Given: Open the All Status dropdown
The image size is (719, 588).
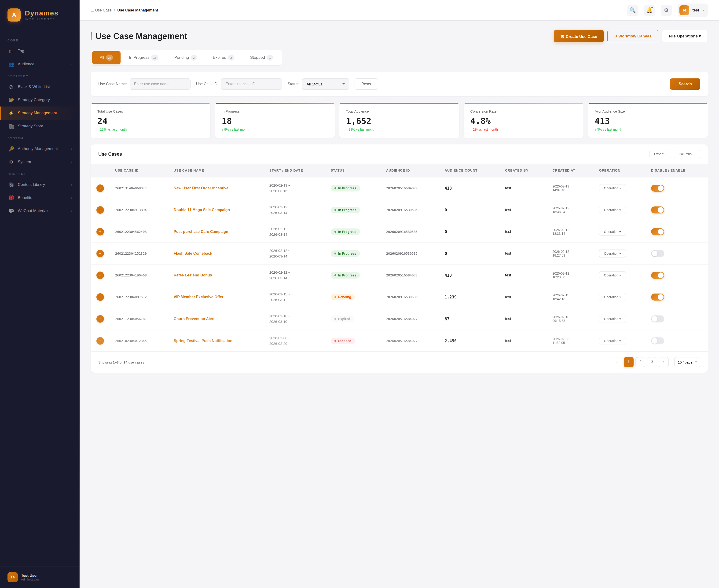Looking at the screenshot, I should (325, 84).
